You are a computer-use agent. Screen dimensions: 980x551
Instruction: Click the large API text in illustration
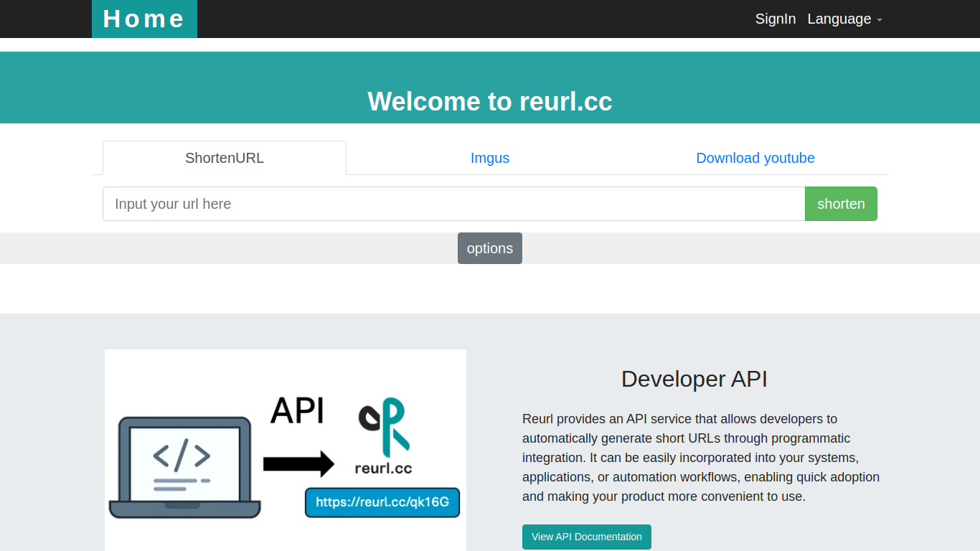297,411
